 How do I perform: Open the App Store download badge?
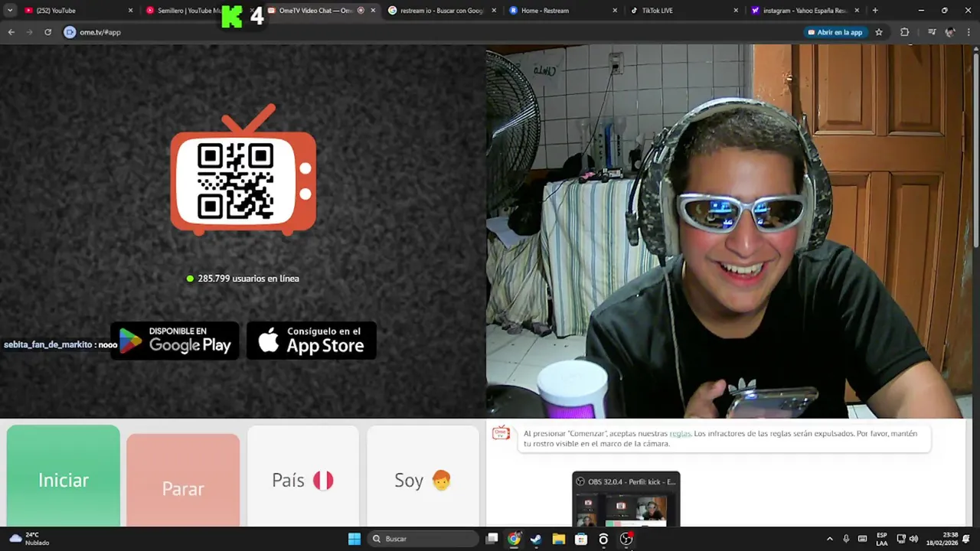point(312,341)
